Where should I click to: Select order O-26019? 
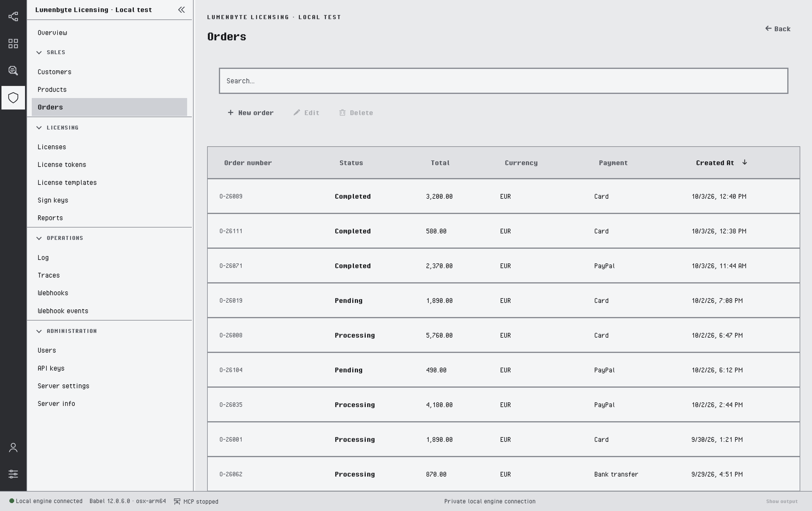[x=503, y=301]
